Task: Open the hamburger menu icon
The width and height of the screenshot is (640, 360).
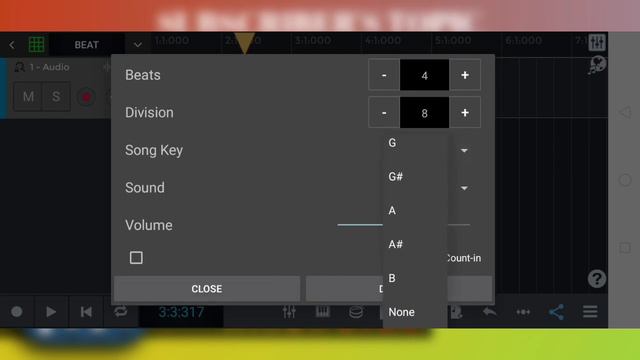Action: point(590,312)
